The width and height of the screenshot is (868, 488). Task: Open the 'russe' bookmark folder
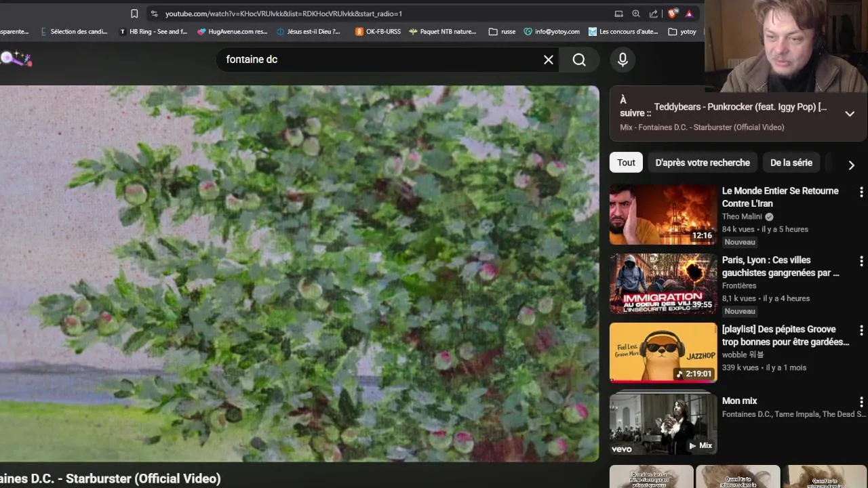coord(502,31)
